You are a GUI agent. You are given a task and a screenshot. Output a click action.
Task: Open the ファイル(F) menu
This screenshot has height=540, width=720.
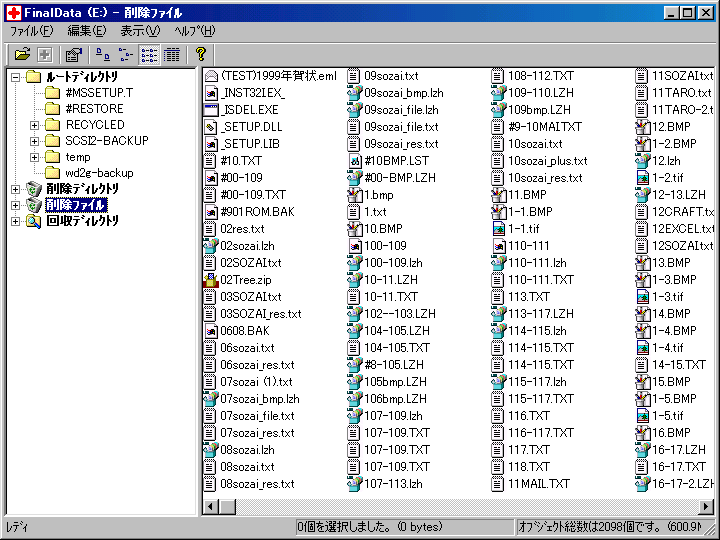click(x=31, y=31)
